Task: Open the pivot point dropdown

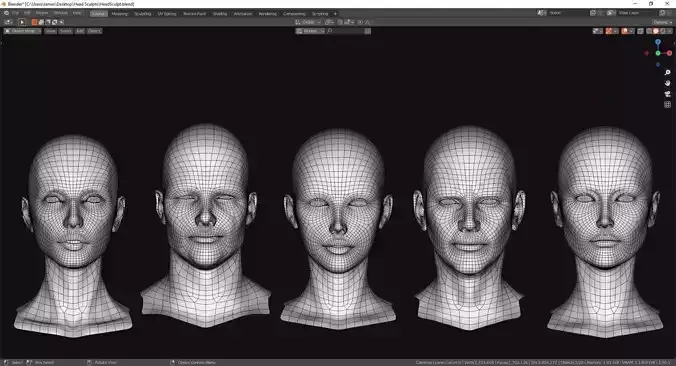Action: coord(329,22)
